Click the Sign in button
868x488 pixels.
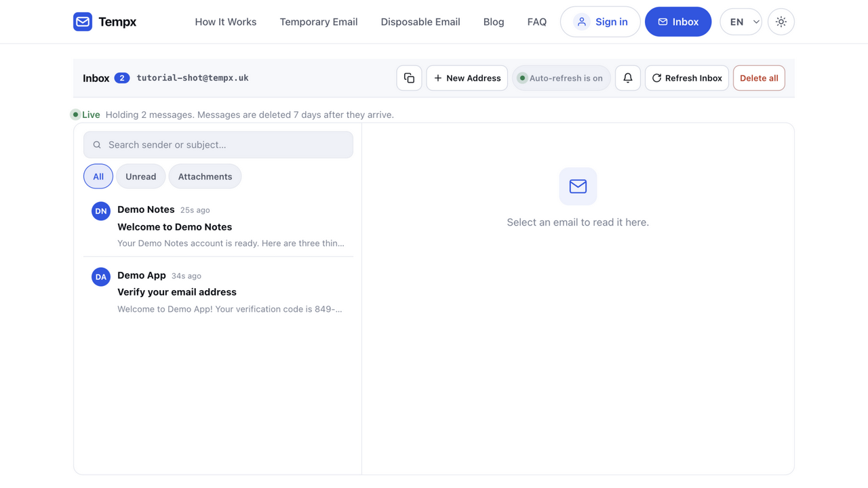point(600,22)
